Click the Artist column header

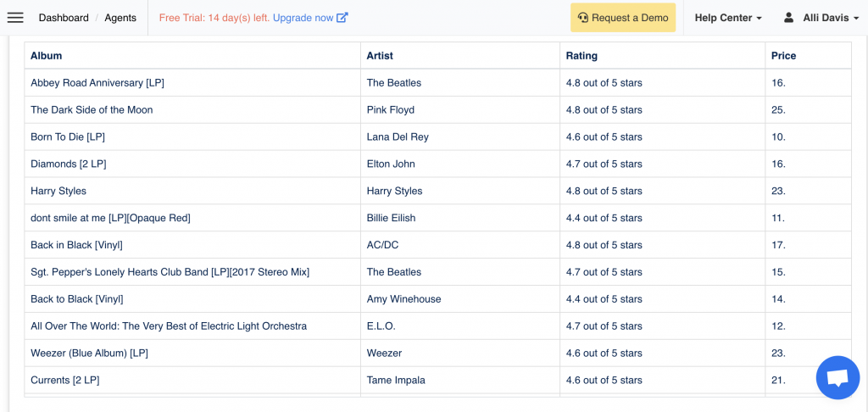(380, 56)
